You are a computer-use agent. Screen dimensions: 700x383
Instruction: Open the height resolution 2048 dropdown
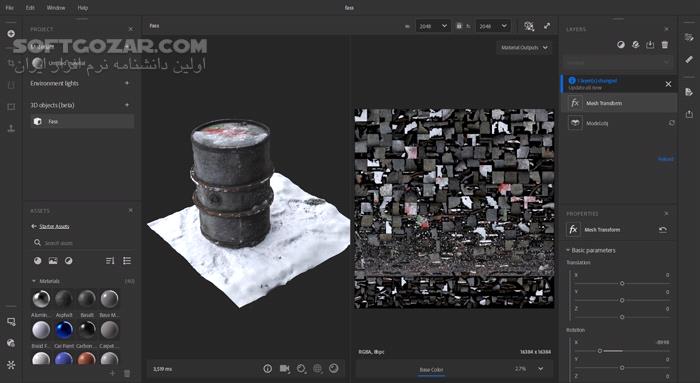[x=493, y=26]
